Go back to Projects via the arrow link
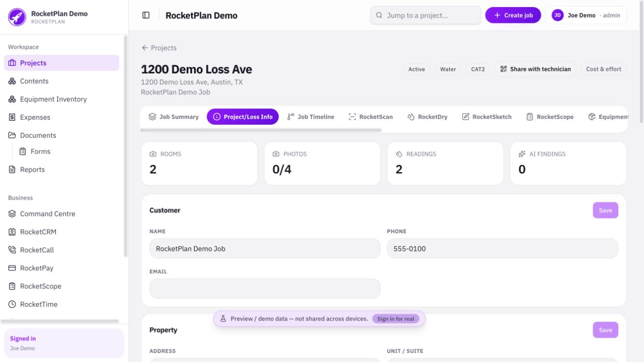This screenshot has width=644, height=362. tap(159, 48)
